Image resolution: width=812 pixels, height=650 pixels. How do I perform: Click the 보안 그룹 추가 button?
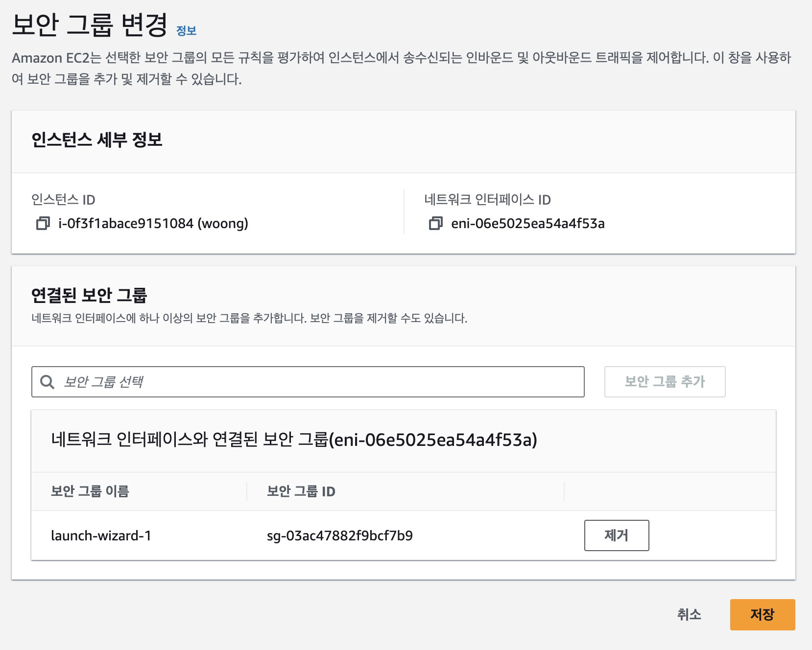(665, 382)
